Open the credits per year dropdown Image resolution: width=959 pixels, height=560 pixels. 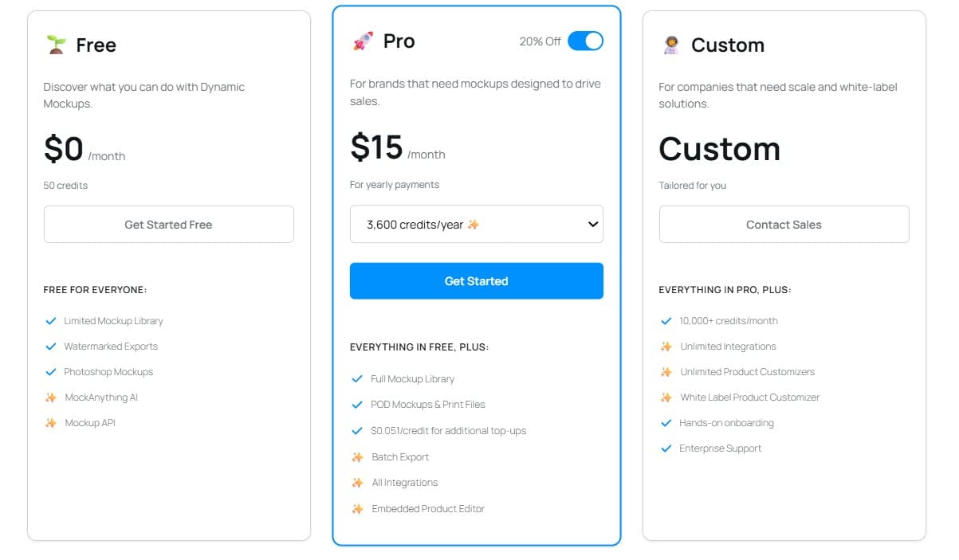pyautogui.click(x=476, y=224)
